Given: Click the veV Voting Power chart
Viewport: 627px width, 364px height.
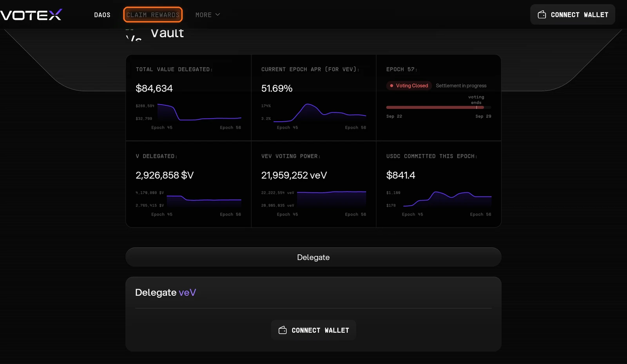Looking at the screenshot, I should pyautogui.click(x=332, y=199).
